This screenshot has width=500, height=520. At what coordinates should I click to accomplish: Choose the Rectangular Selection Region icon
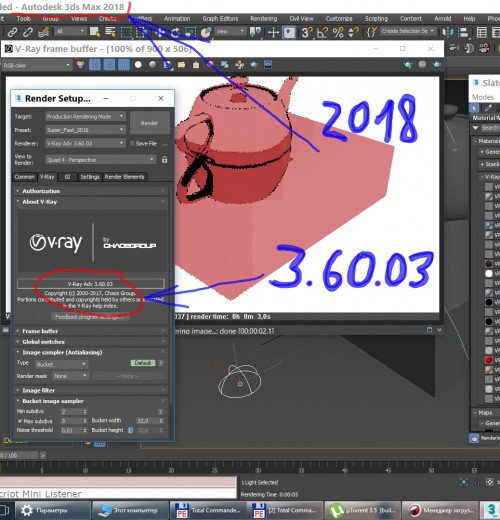pos(126,32)
